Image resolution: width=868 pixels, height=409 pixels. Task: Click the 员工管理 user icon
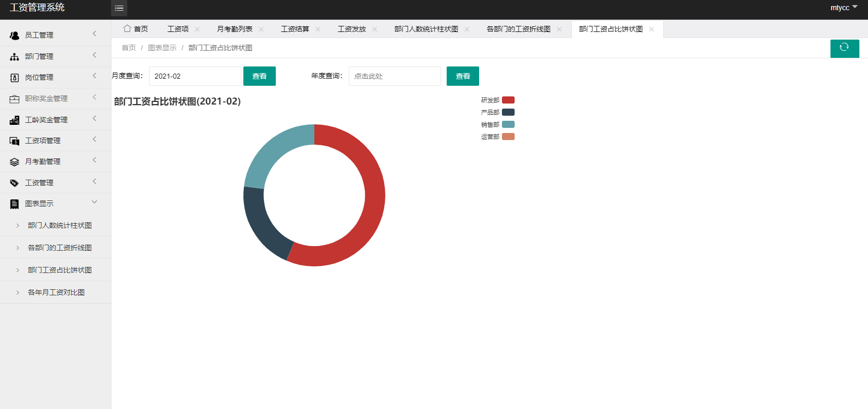tap(14, 35)
